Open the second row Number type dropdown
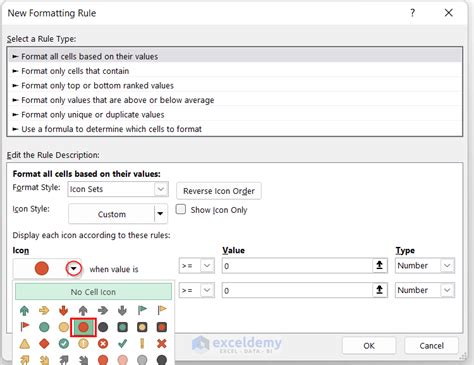The height and width of the screenshot is (365, 474). [x=447, y=290]
